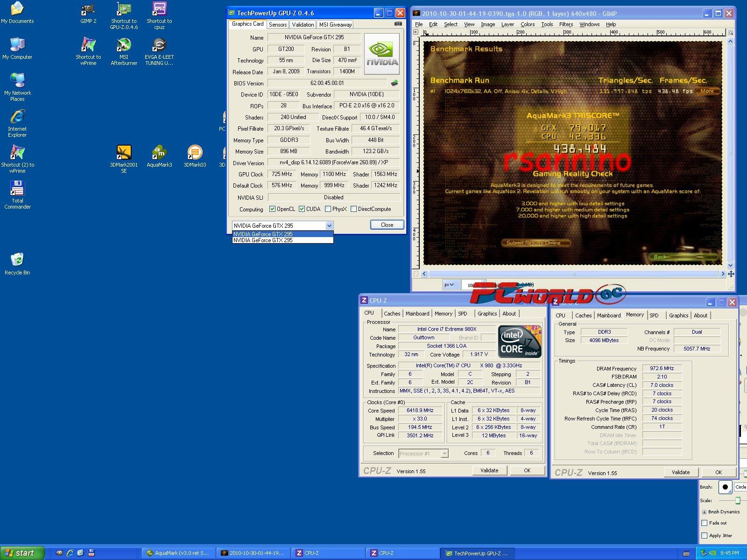Screen dimensions: 747x560
Task: Toggle the PhysX checkbox in GPU-Z
Action: [x=328, y=209]
